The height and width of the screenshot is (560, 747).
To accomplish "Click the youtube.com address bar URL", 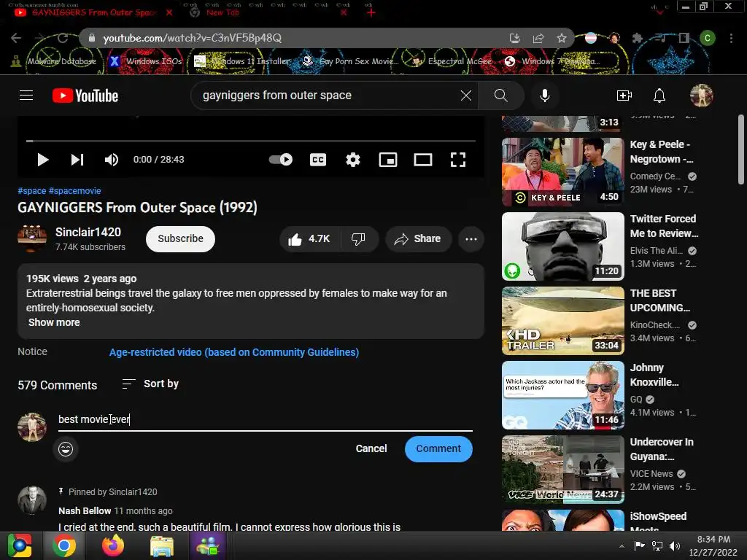I will tap(192, 38).
